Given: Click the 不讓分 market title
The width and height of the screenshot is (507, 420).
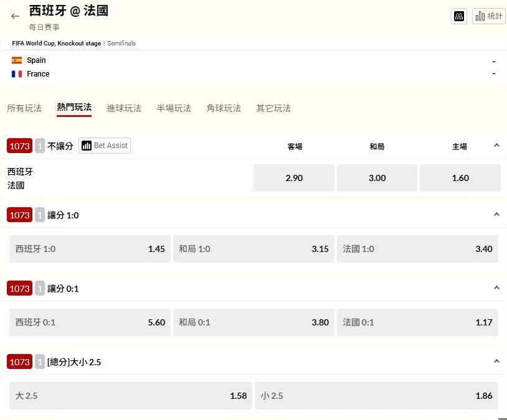Looking at the screenshot, I should click(60, 146).
